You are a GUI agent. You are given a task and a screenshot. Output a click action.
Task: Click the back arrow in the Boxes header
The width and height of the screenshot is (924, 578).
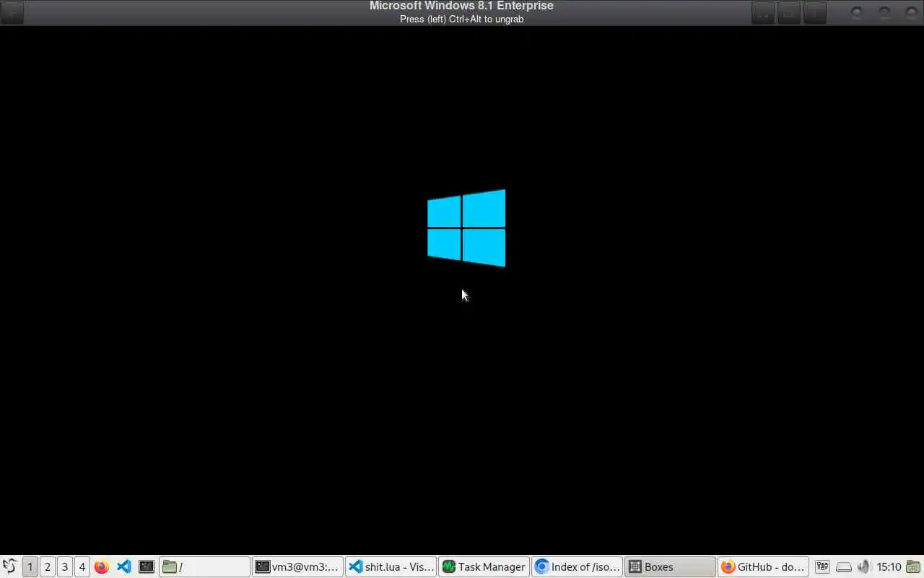[12, 12]
